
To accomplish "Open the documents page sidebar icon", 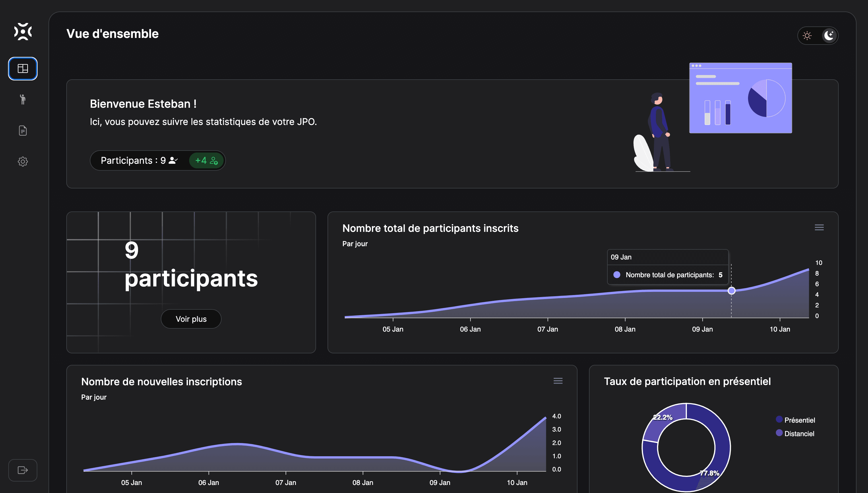I will tap(23, 131).
